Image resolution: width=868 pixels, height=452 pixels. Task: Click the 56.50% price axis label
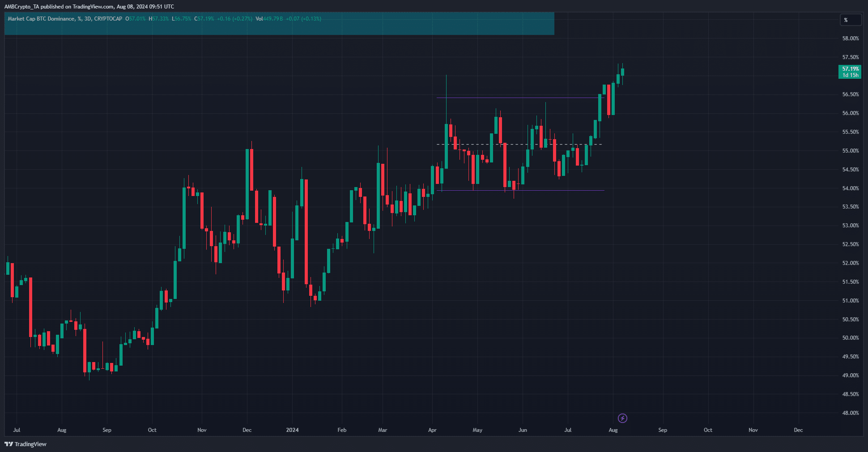850,94
